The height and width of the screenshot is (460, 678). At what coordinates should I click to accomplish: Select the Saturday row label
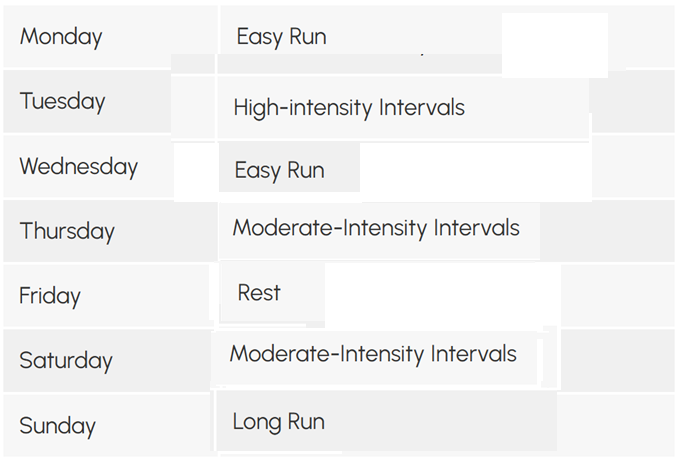point(66,361)
